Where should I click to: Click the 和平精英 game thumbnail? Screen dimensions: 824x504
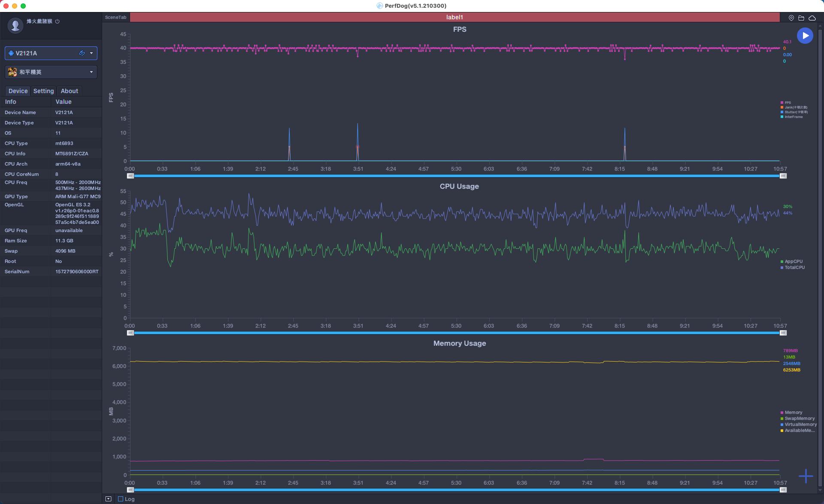click(x=12, y=72)
